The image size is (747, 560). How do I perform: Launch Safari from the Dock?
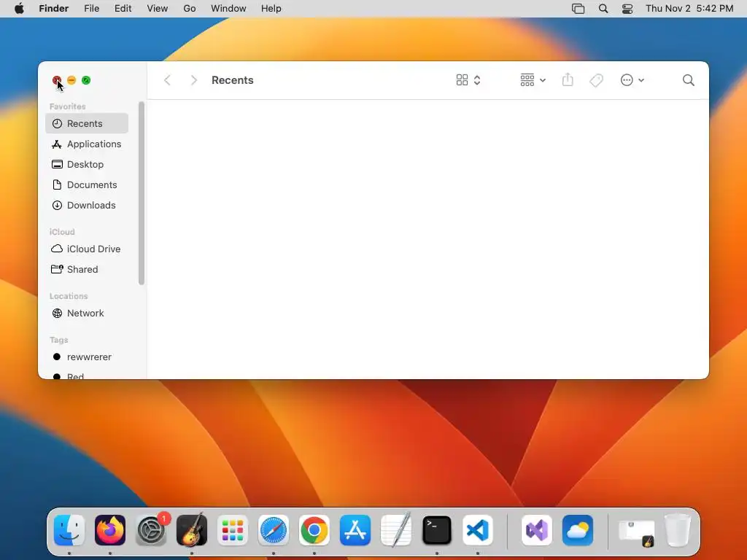(274, 530)
